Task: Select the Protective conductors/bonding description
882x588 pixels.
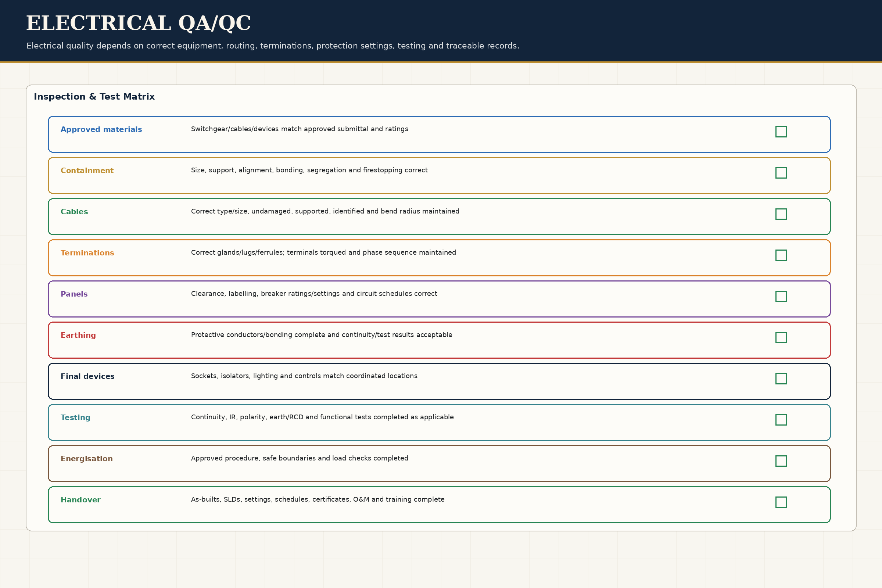Action: [322, 335]
